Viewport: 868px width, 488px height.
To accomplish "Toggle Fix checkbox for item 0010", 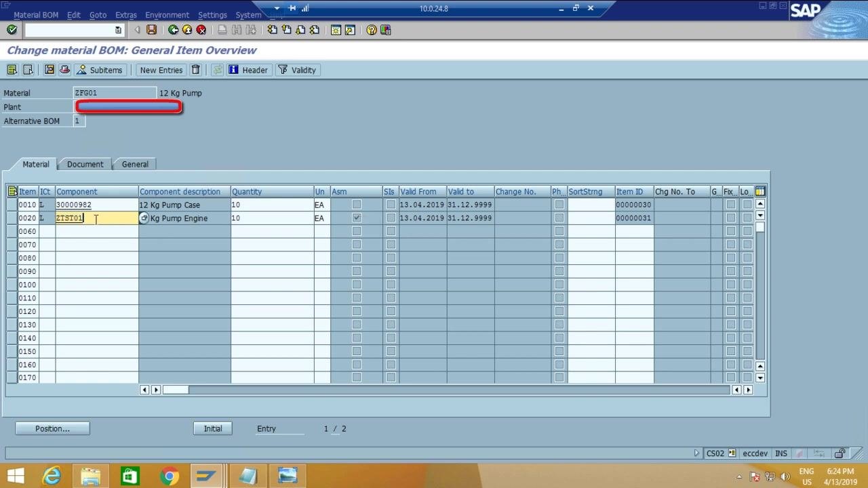I will [x=730, y=205].
